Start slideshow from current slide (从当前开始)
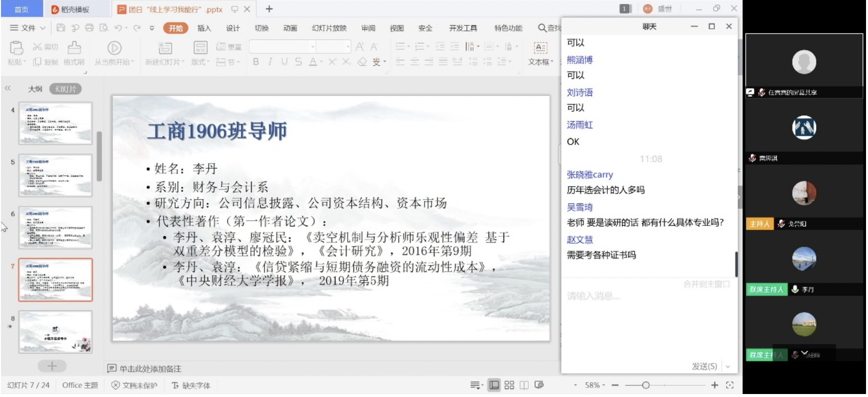 [x=114, y=48]
